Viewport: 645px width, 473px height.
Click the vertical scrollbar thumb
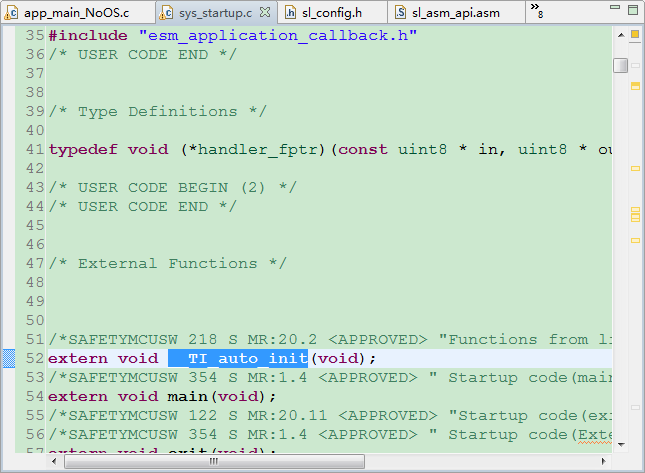pyautogui.click(x=620, y=65)
